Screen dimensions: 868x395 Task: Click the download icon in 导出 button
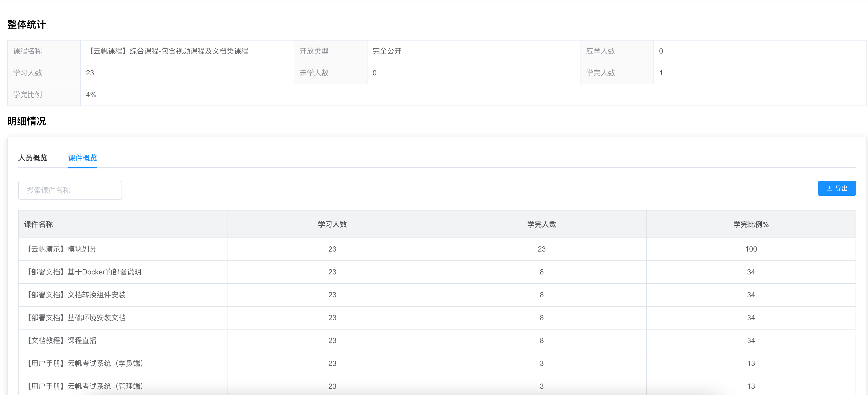pos(829,188)
